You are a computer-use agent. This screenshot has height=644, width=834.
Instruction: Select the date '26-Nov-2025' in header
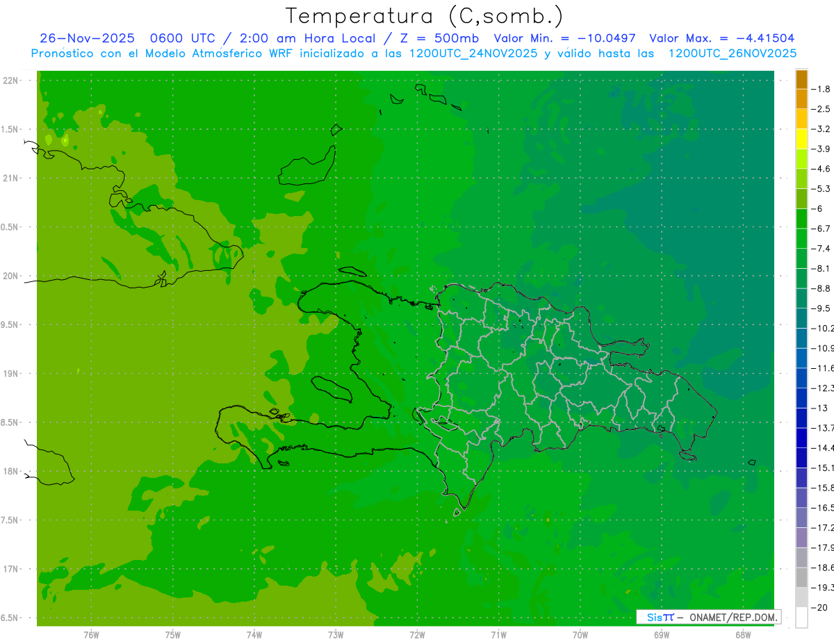click(x=87, y=38)
